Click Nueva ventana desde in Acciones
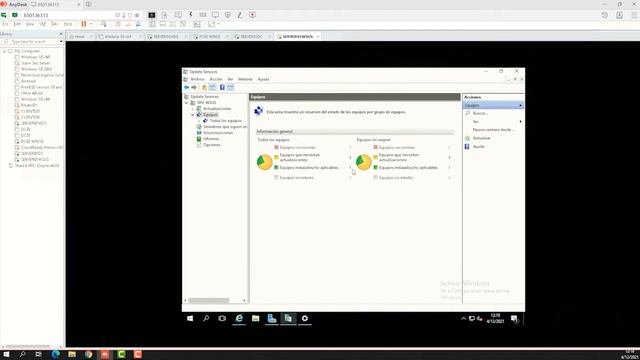This screenshot has height=360, width=640. (493, 130)
